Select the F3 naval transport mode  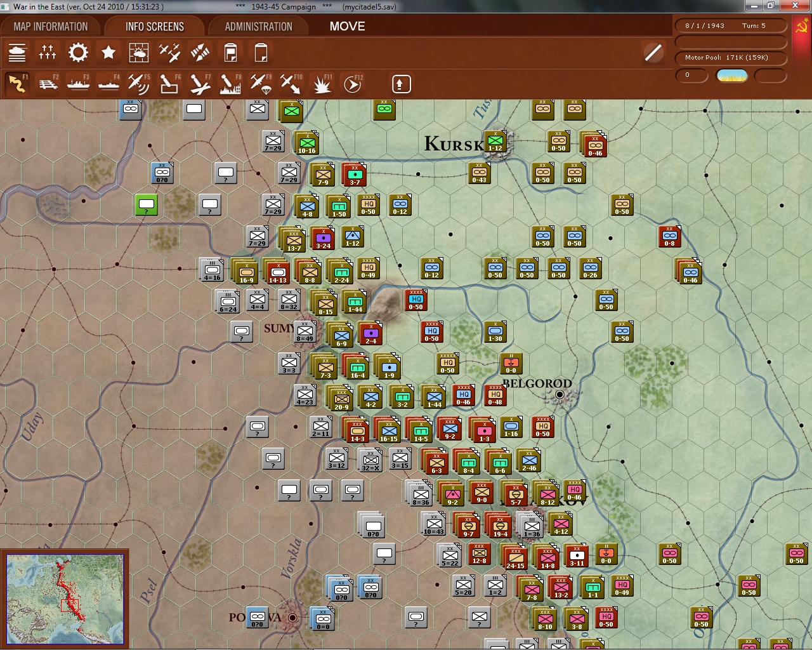pyautogui.click(x=78, y=84)
